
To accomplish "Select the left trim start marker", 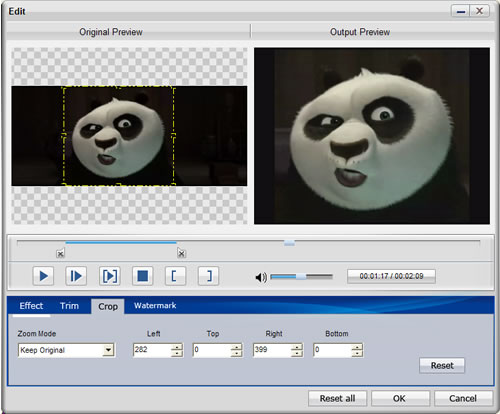I will click(60, 254).
